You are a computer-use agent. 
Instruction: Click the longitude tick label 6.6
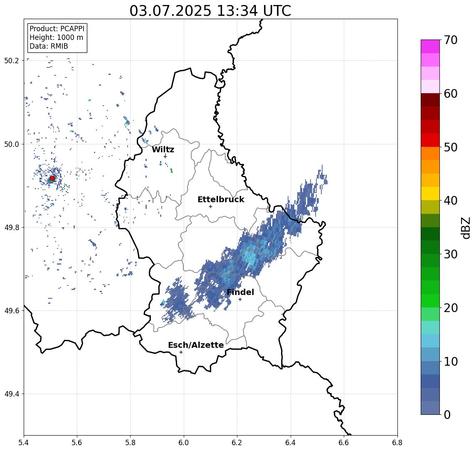pyautogui.click(x=344, y=443)
